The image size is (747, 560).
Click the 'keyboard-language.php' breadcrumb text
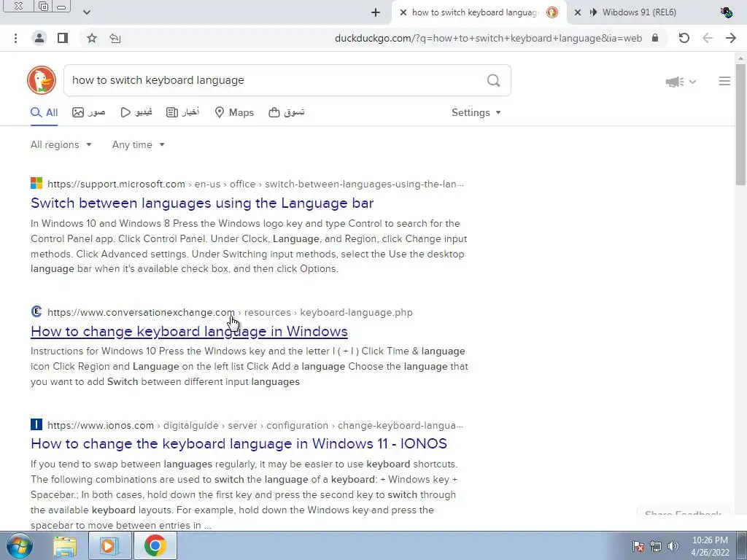[356, 312]
